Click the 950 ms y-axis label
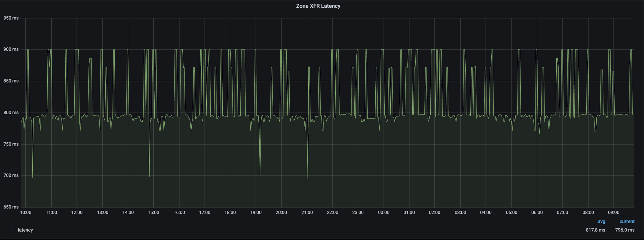The image size is (644, 240). coord(11,18)
